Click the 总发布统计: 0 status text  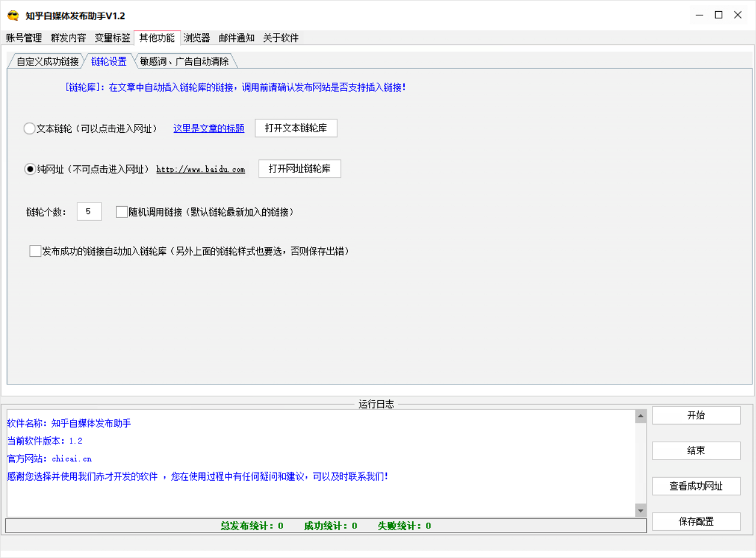252,526
